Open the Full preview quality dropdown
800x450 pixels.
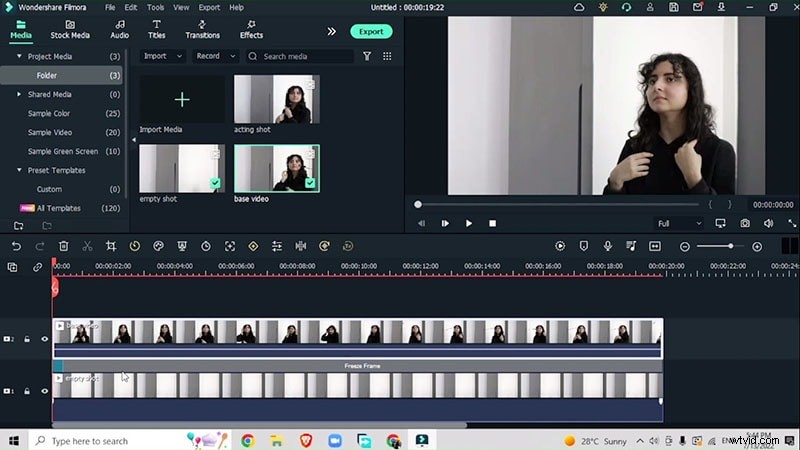[679, 223]
